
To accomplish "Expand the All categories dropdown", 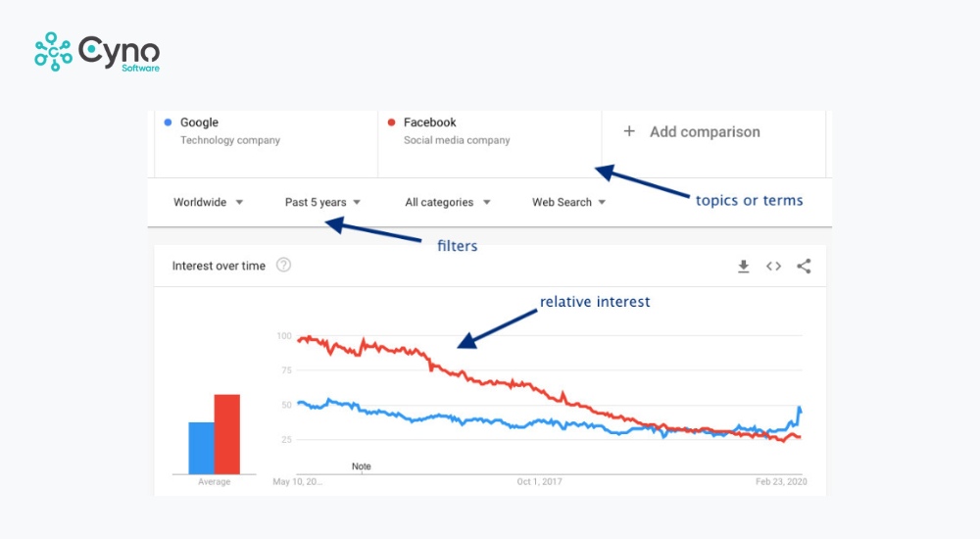I will (447, 202).
